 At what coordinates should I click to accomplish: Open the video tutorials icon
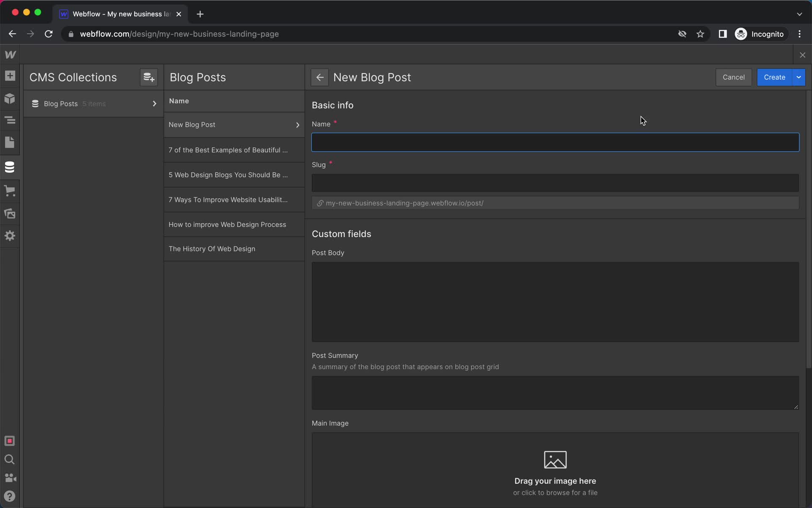point(10,478)
